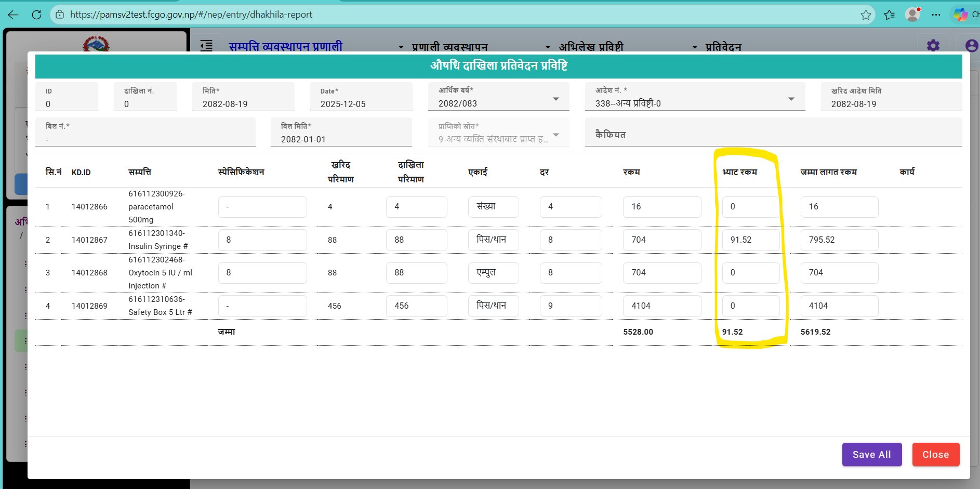The width and height of the screenshot is (980, 489).
Task: Open the browser favorites list icon
Action: (890, 15)
